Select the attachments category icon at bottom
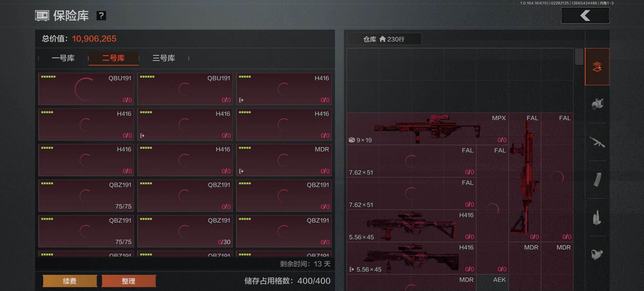644x291 pixels. pos(597,254)
